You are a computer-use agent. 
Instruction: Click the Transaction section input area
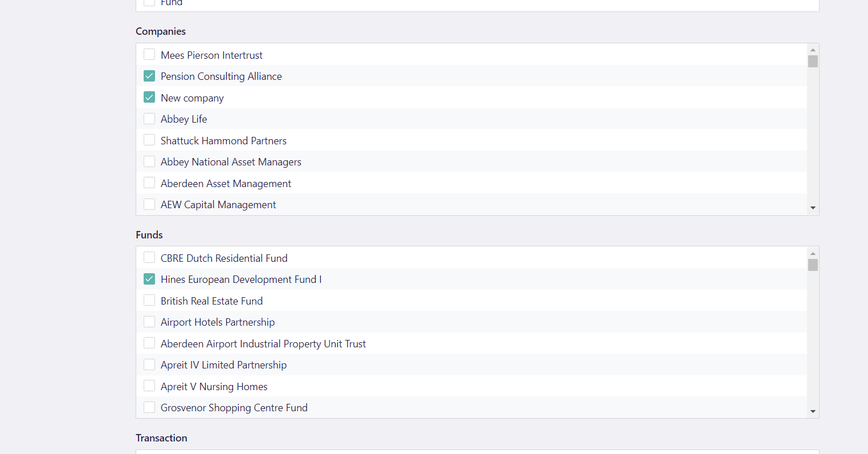[476, 452]
